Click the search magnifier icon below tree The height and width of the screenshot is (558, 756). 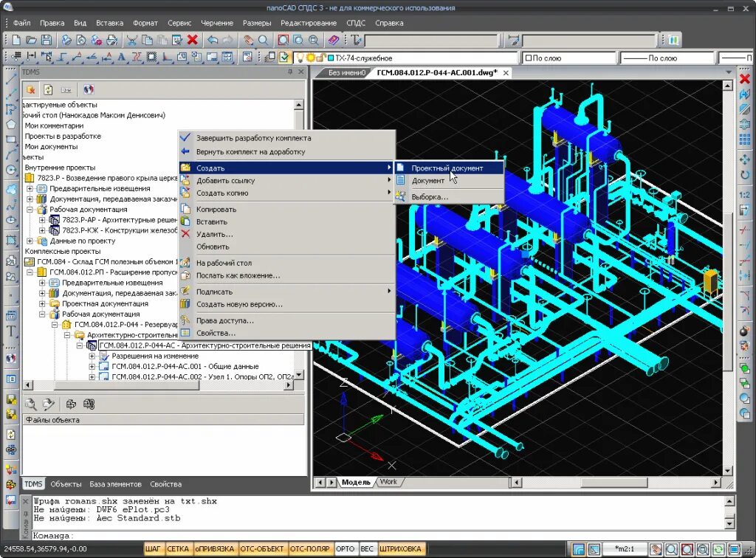point(30,404)
